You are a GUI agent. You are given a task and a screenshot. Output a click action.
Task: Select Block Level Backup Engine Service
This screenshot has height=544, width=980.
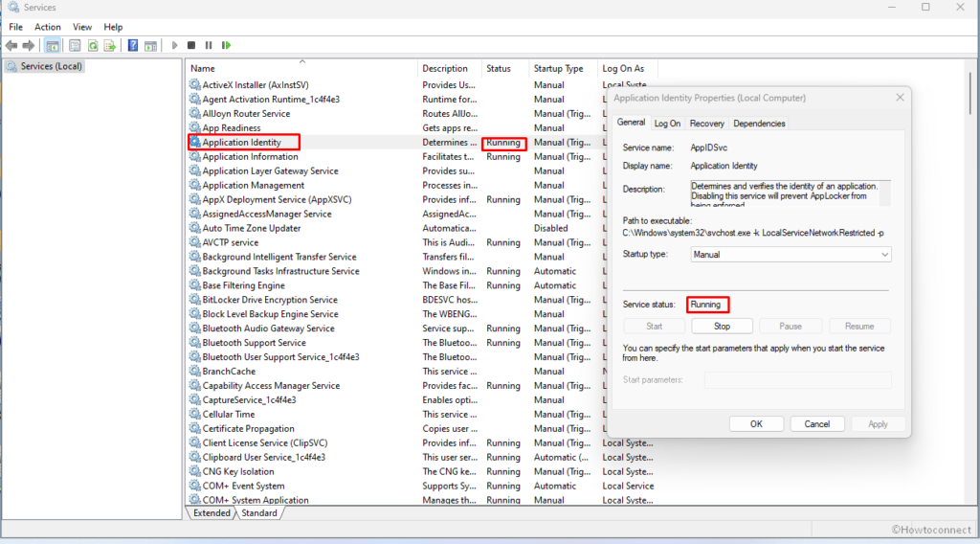coord(270,314)
